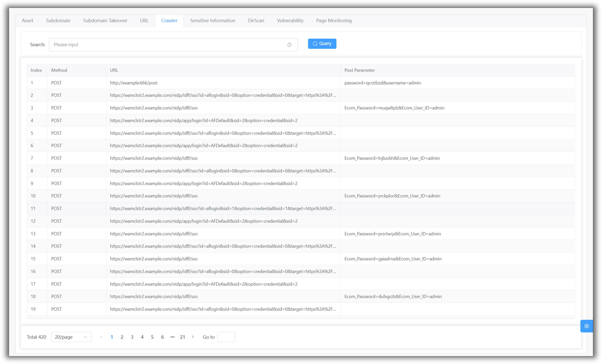The width and height of the screenshot is (602, 364).
Task: Click the search help question-mark icon
Action: (x=289, y=45)
